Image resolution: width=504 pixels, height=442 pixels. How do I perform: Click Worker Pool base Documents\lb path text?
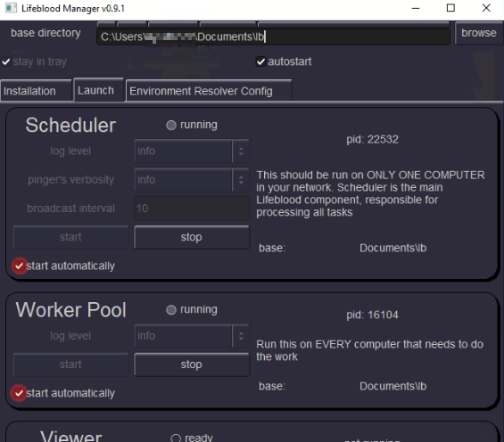(392, 386)
